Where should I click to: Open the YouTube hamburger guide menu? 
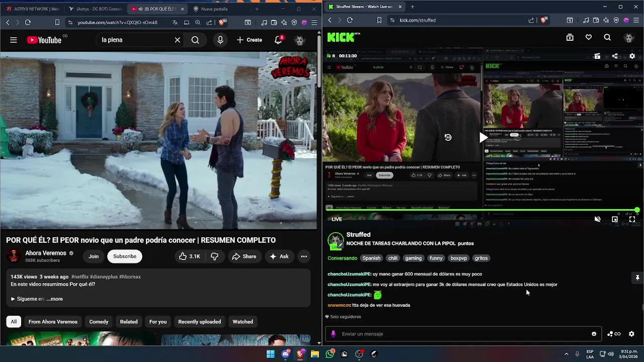point(14,40)
